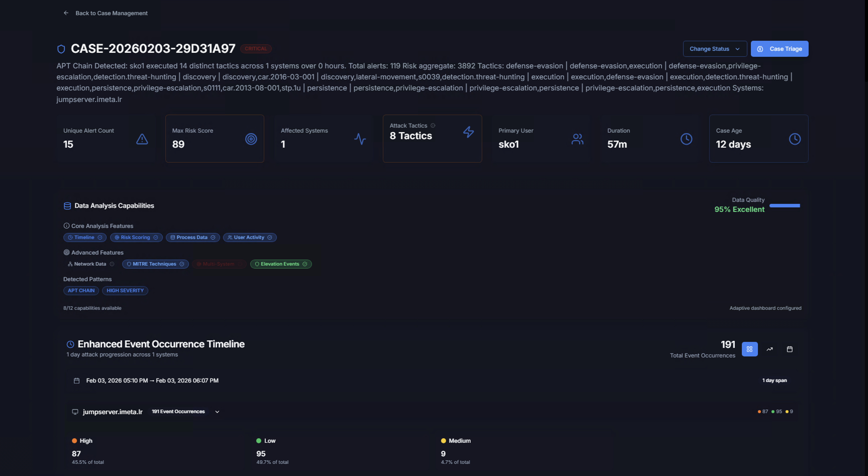The height and width of the screenshot is (476, 868).
Task: Expand the jumpserver.imeta.lr events chevron
Action: click(217, 412)
